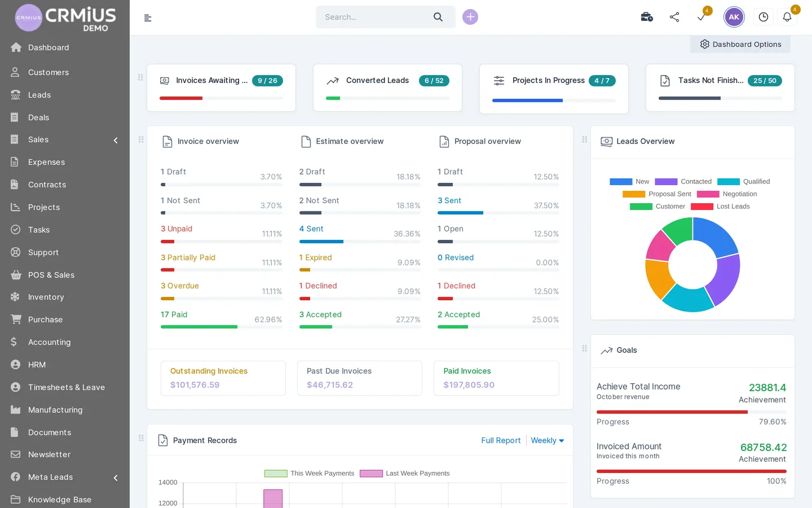
Task: Toggle the New legend item in chart
Action: click(x=629, y=182)
